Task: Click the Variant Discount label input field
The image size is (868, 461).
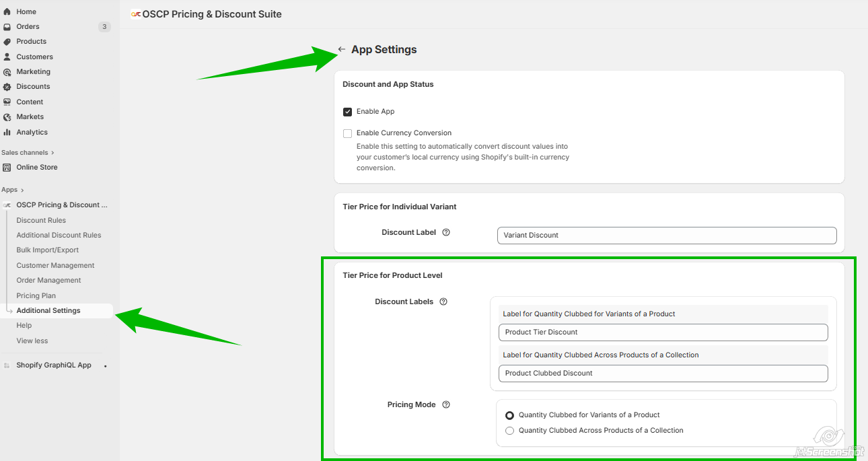Action: pos(666,236)
